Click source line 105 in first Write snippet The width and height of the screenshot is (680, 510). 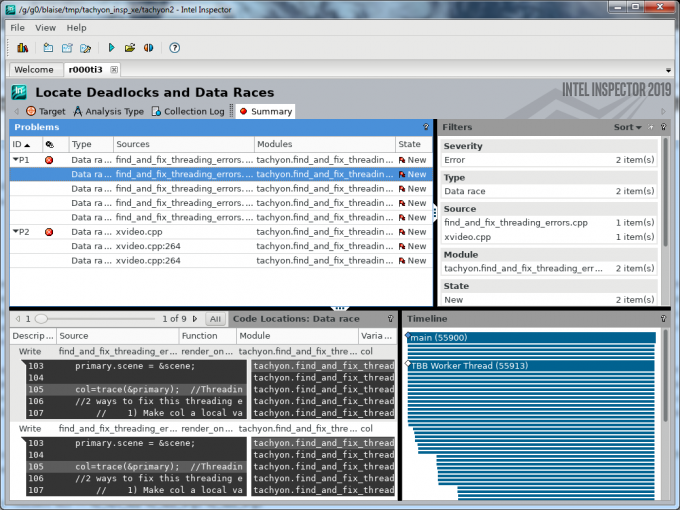pyautogui.click(x=134, y=389)
